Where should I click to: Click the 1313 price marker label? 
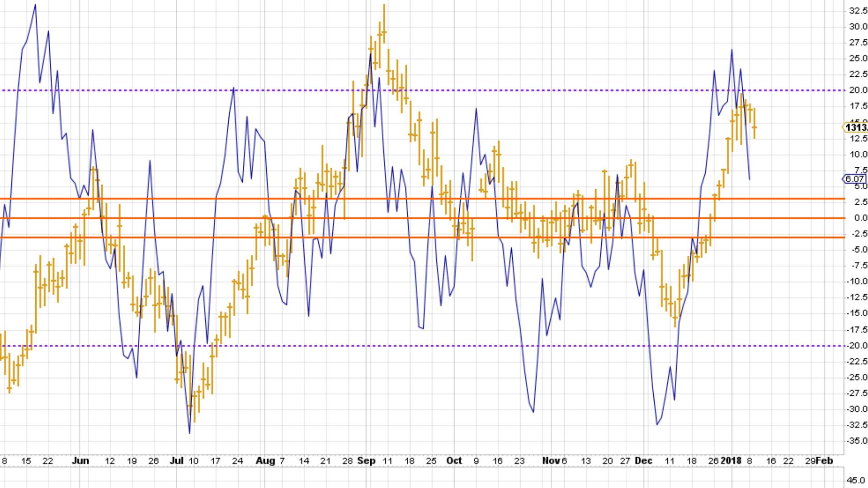pyautogui.click(x=855, y=127)
